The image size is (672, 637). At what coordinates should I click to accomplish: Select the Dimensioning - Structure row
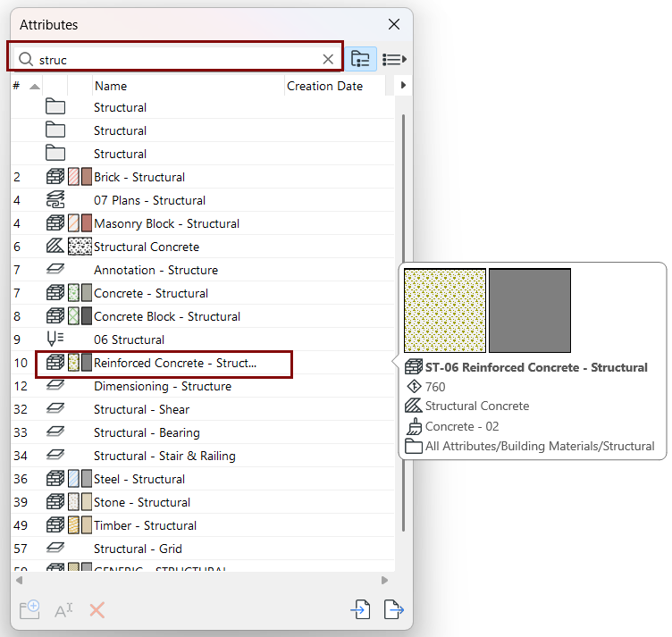click(x=202, y=386)
